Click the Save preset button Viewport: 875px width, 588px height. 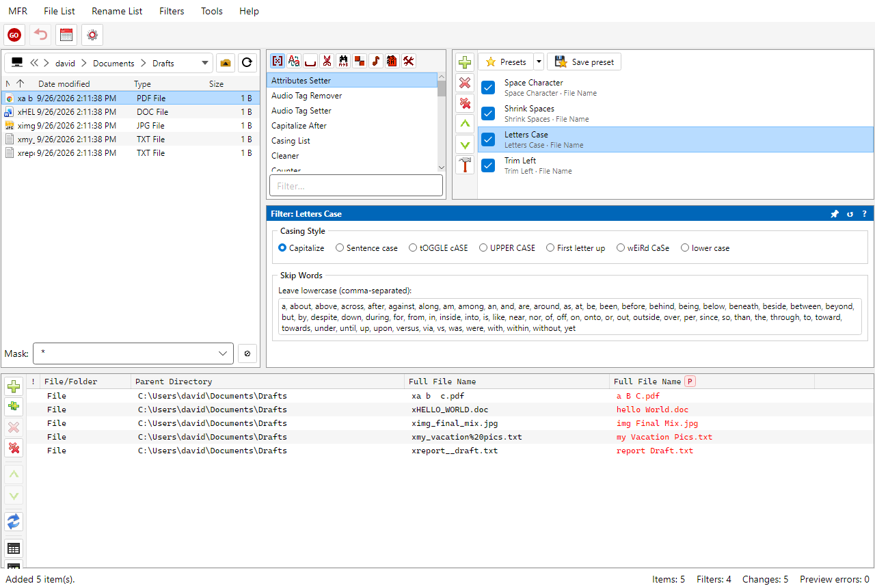tap(584, 62)
